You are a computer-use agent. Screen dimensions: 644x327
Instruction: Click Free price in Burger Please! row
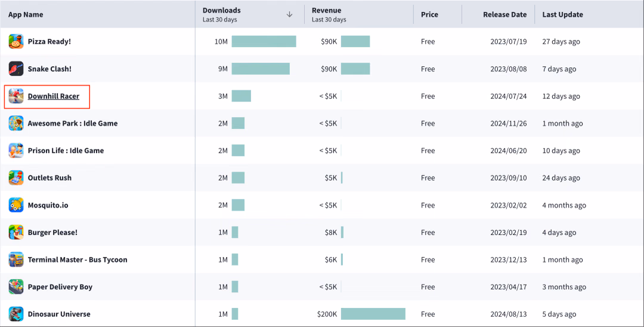point(428,232)
